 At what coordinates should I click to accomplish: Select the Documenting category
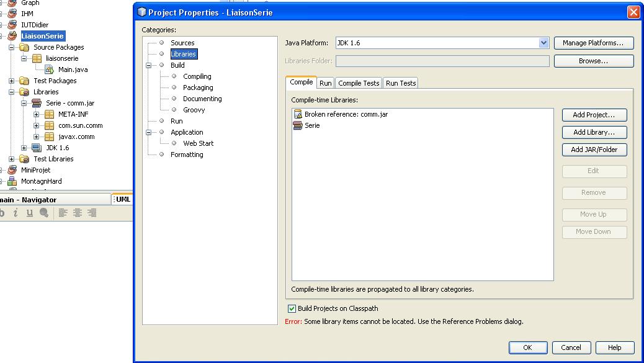coord(202,99)
